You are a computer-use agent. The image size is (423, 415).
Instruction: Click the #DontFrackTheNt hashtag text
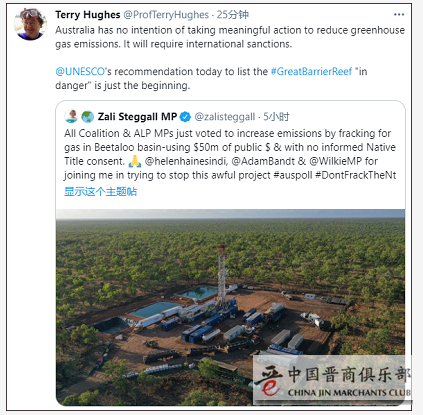point(355,175)
